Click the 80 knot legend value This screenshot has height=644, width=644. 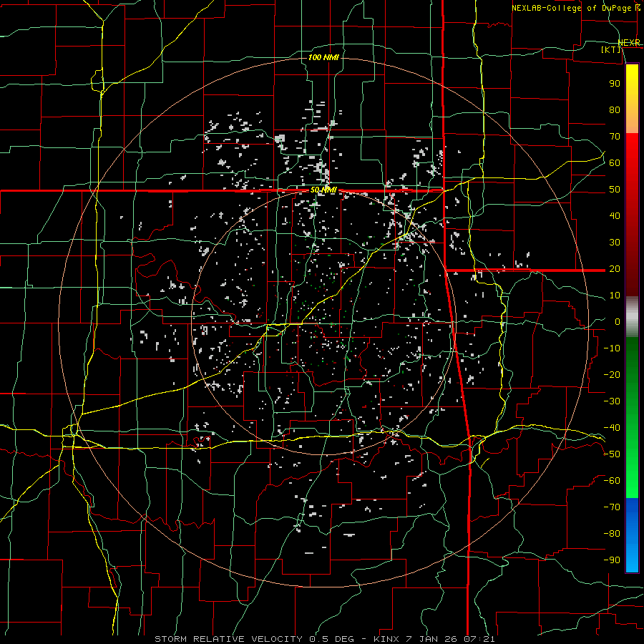[615, 110]
